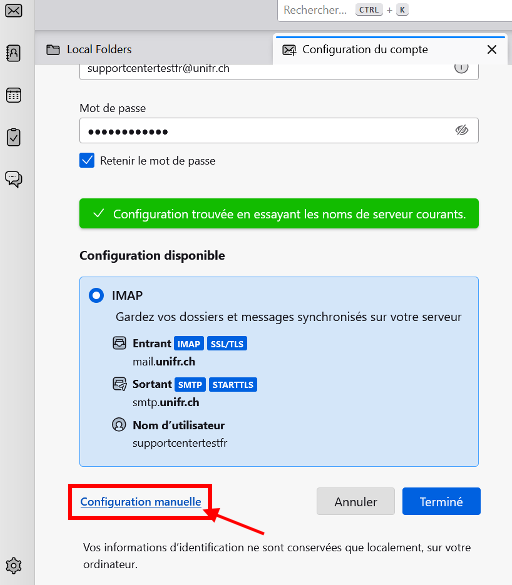Open the Tasks sidebar icon
Screen dimensions: 512x585
(13, 137)
